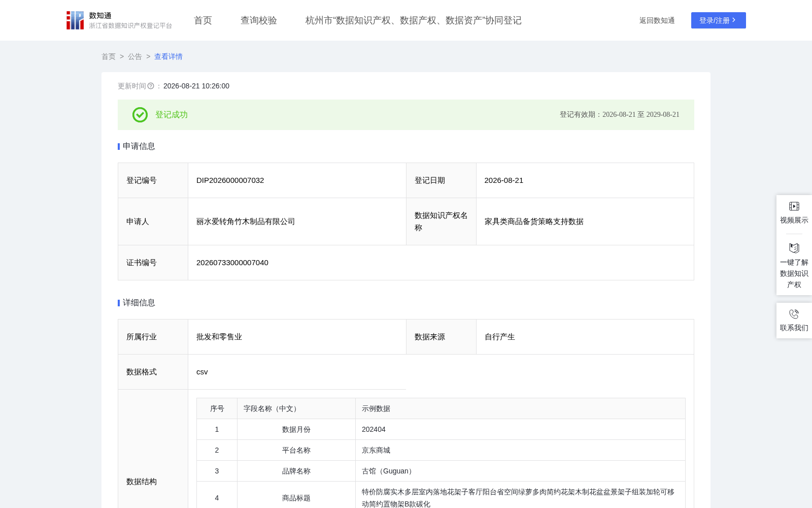
Task: Click the sample value 202404
Action: pos(374,429)
